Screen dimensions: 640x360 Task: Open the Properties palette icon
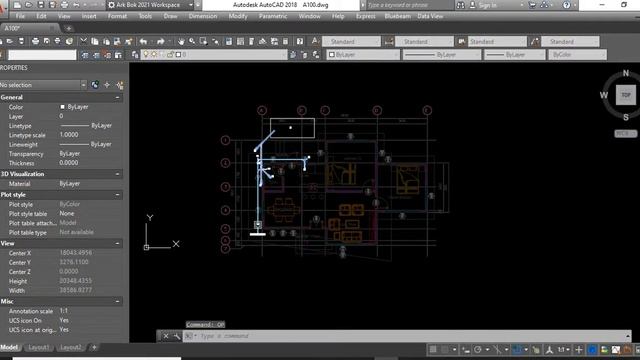pyautogui.click(x=229, y=41)
